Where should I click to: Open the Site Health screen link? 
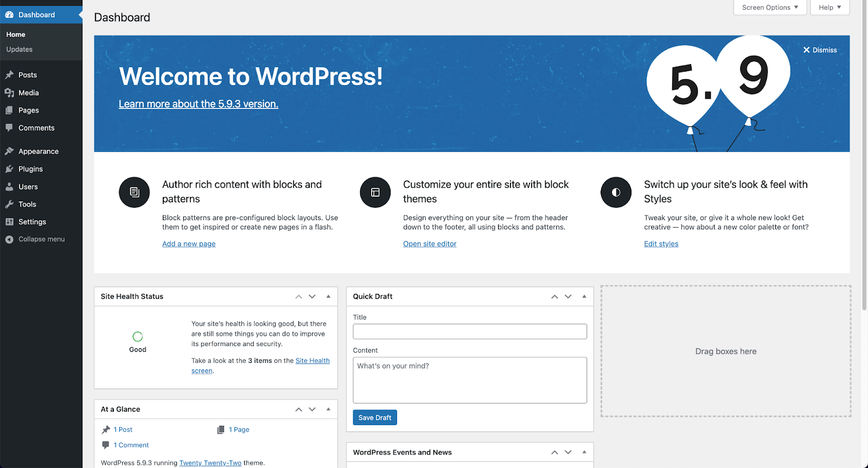pyautogui.click(x=312, y=361)
